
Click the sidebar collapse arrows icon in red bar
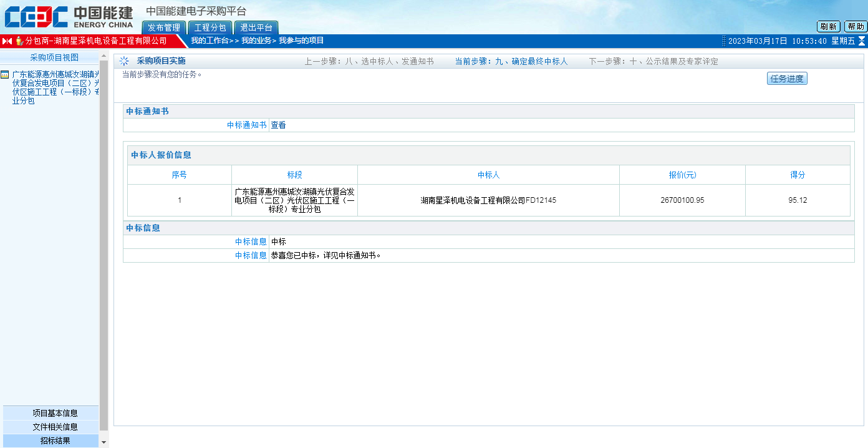click(7, 41)
